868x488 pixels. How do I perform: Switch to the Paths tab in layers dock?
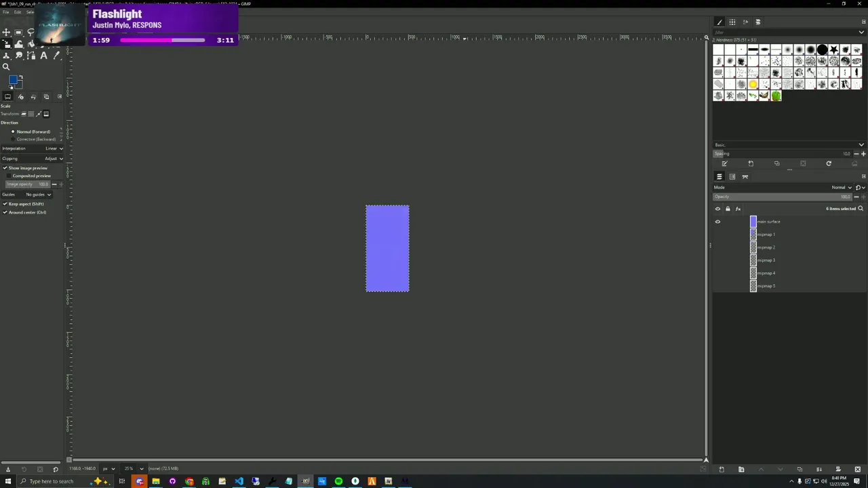coord(745,177)
